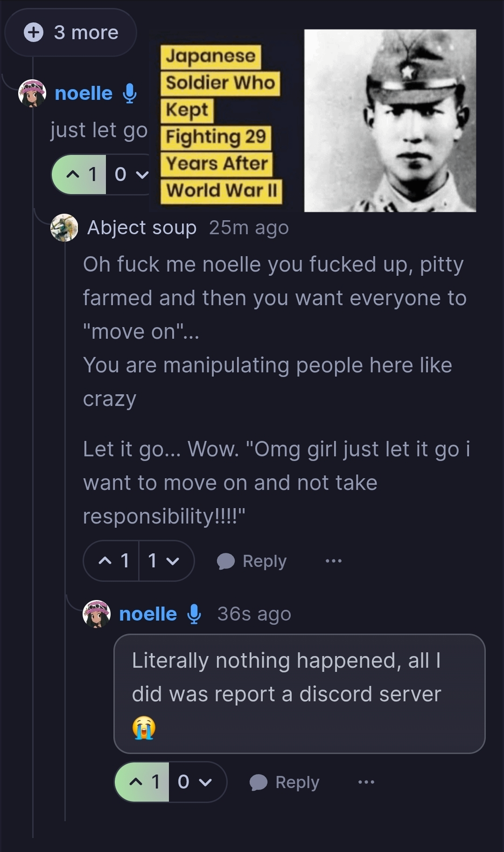
Task: Click the microphone badge on noelle's 36s reply
Action: (194, 614)
